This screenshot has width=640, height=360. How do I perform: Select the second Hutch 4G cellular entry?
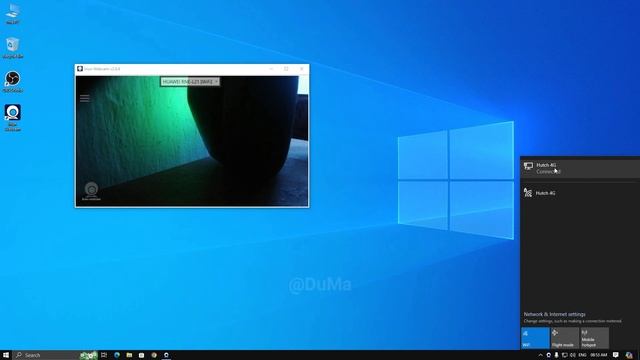click(580, 193)
